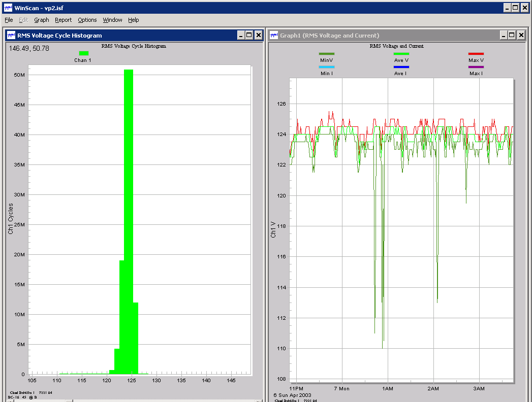The height and width of the screenshot is (402, 532).
Task: Open the Window menu
Action: (x=112, y=20)
